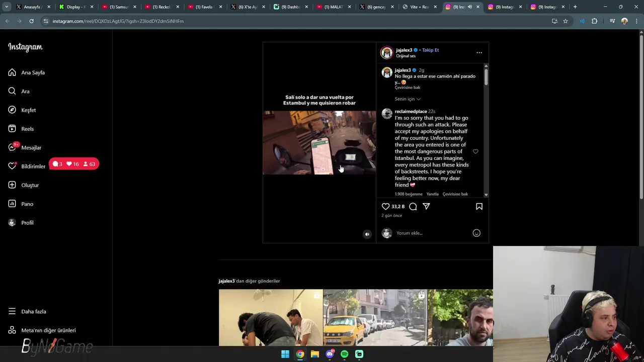644x362 pixels.
Task: Open the three-dot post options menu
Action: tap(479, 52)
